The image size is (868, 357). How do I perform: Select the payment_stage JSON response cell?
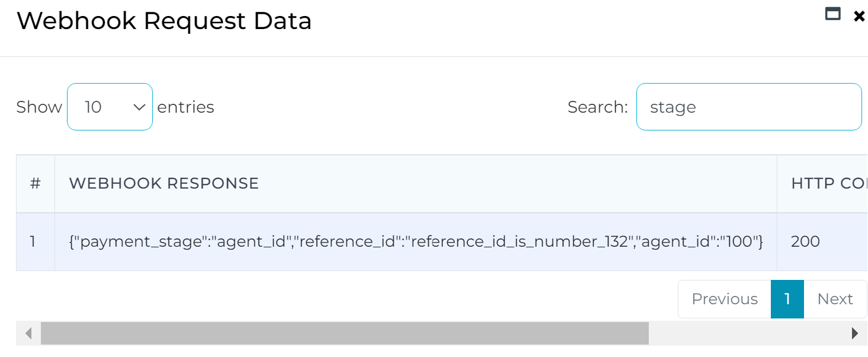[x=416, y=241]
